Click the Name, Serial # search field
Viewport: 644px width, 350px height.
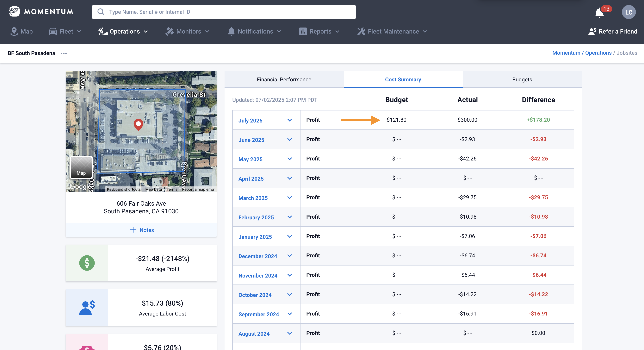[224, 12]
